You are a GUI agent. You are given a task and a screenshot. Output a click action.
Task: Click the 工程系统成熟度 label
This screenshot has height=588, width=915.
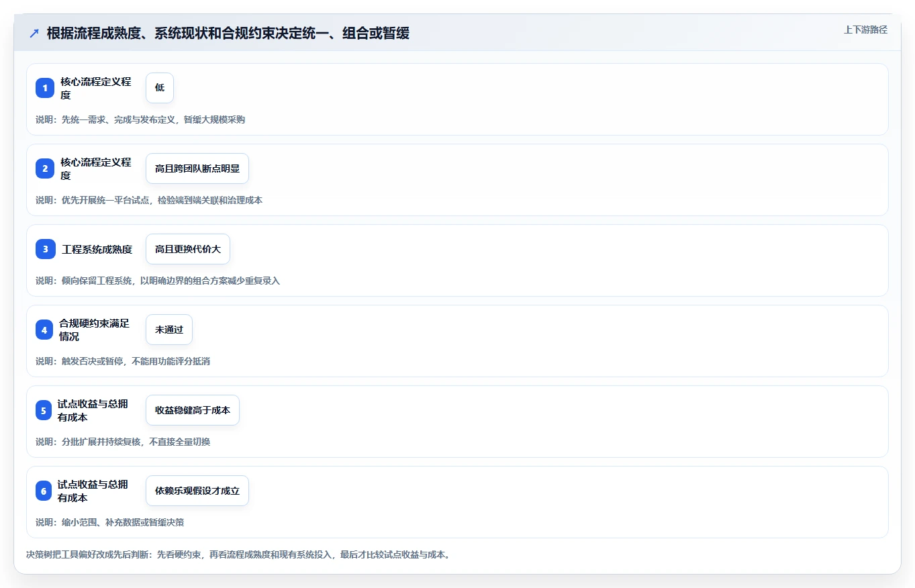97,249
